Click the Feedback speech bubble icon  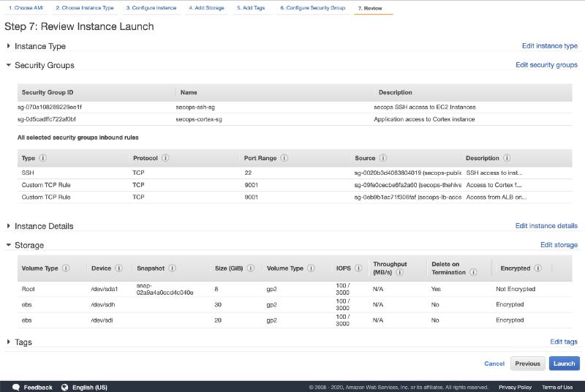point(15,387)
